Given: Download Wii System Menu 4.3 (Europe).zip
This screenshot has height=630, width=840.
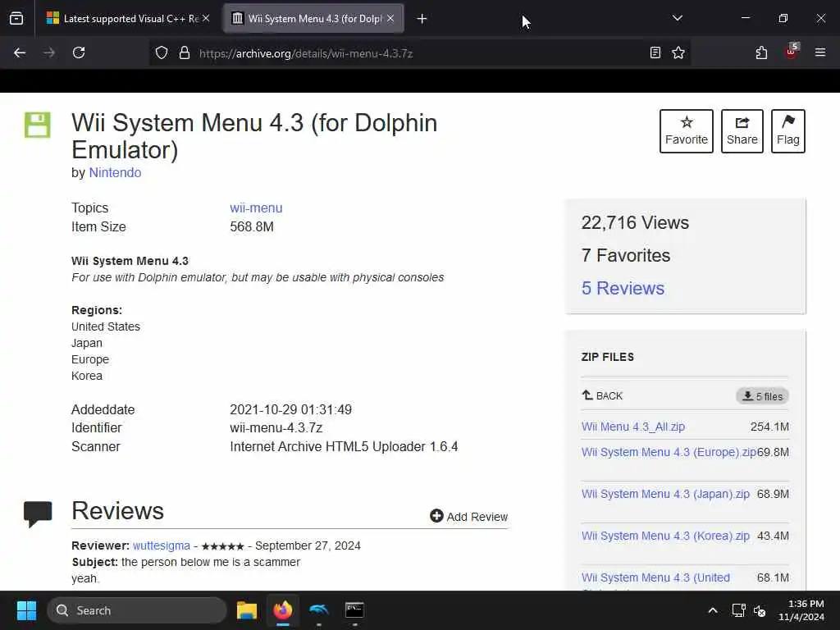Looking at the screenshot, I should (669, 452).
